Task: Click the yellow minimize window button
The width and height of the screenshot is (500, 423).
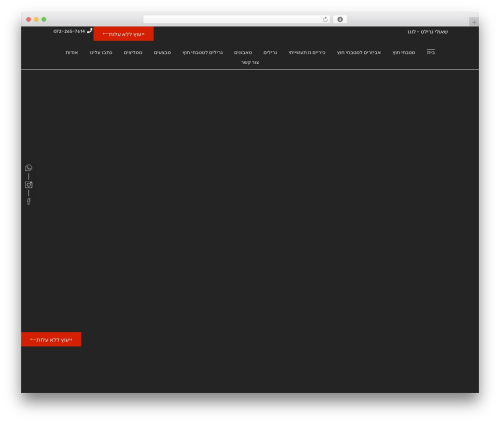Action: coord(36,19)
